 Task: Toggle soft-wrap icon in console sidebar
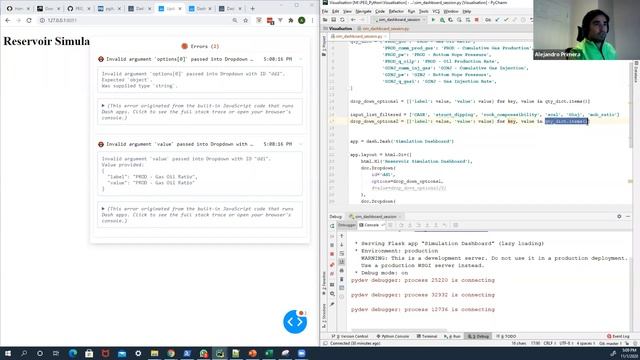click(342, 253)
